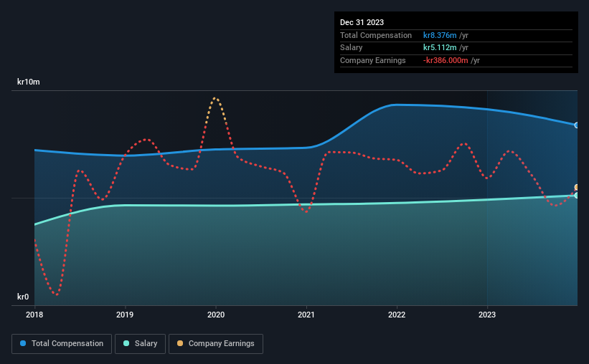Screen dimensions: 589x364
Task: Click the Dec 31 2023 tooltip header
Action: 362,22
